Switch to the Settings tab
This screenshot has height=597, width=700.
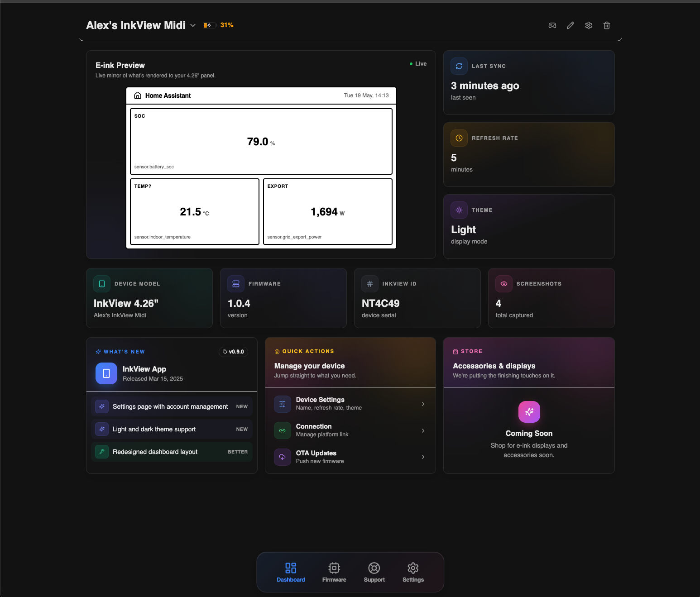[413, 572]
